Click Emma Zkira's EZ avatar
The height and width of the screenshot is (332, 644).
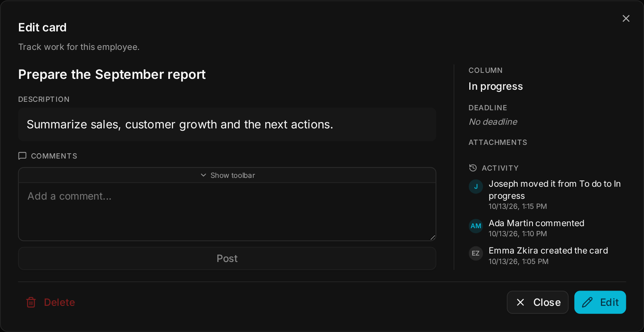[x=476, y=253]
